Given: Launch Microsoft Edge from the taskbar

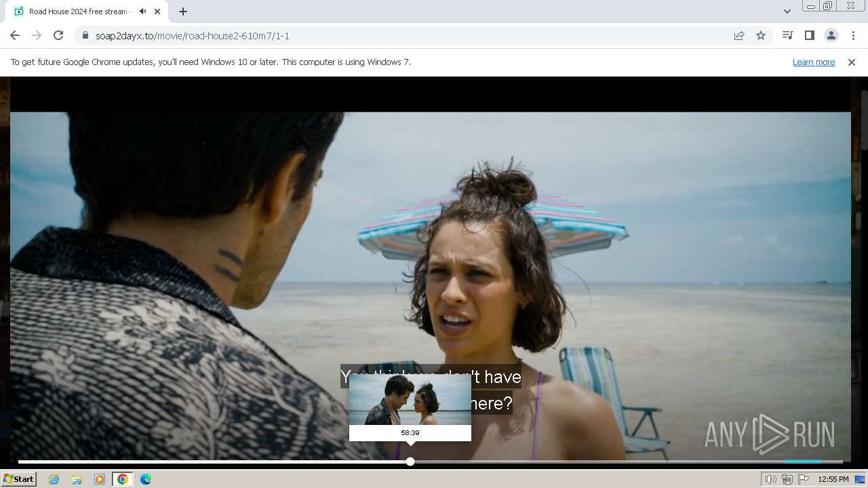Looking at the screenshot, I should coord(146,479).
